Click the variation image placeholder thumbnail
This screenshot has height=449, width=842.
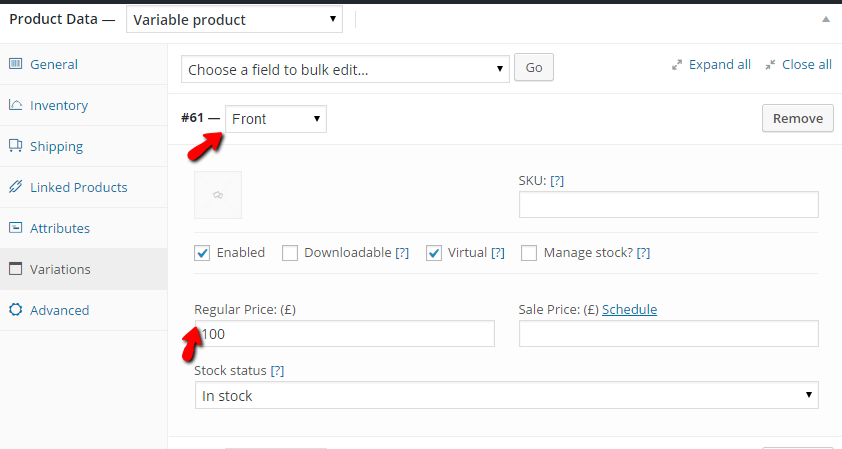[217, 195]
